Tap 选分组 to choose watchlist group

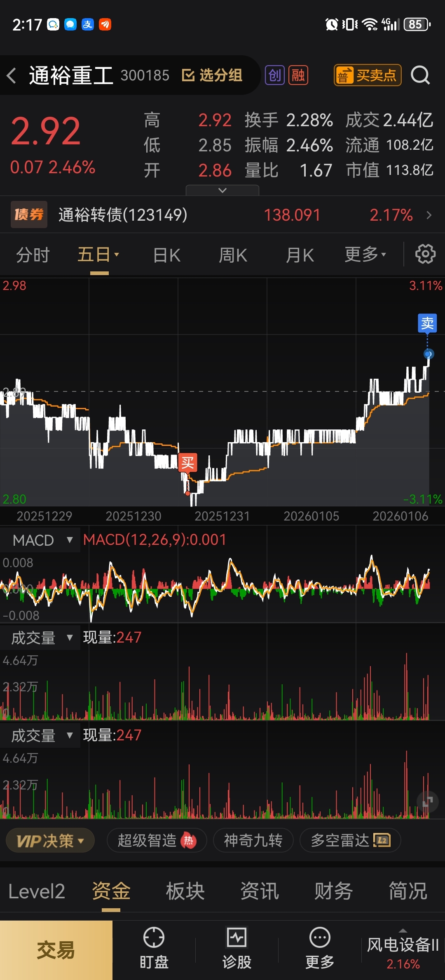pos(212,75)
